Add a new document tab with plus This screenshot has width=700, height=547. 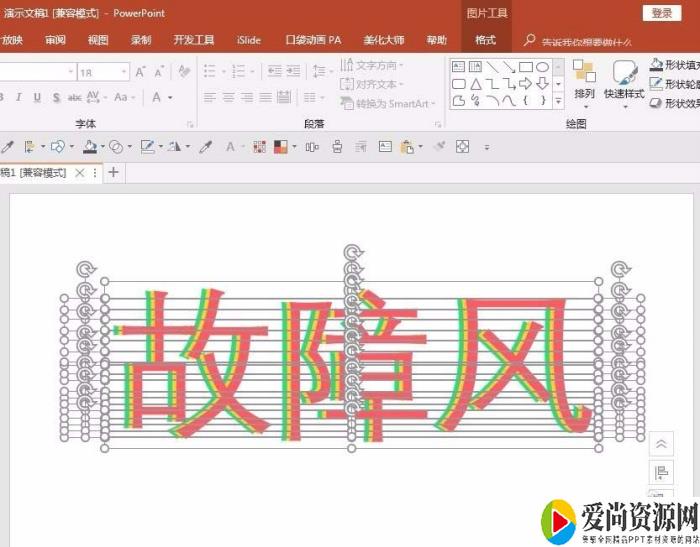click(113, 172)
